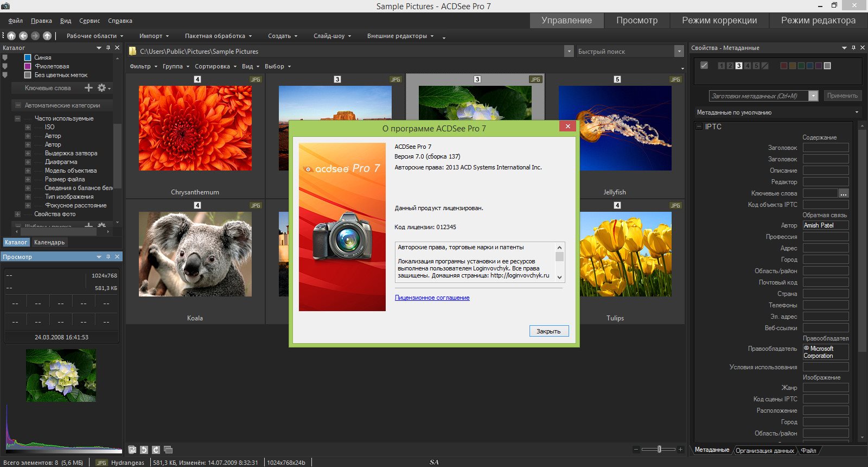Click the keyword picker ellipsis button
This screenshot has width=868, height=467.
[x=843, y=193]
